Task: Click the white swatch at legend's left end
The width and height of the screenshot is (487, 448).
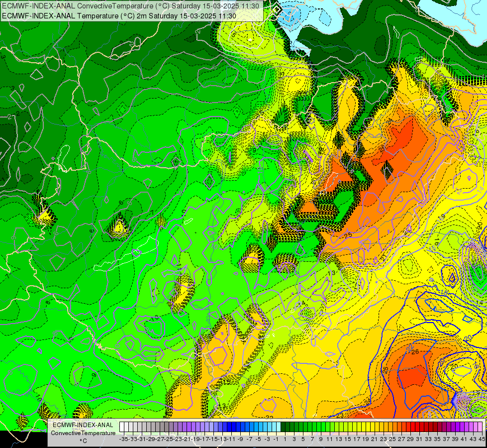Action: [122, 427]
